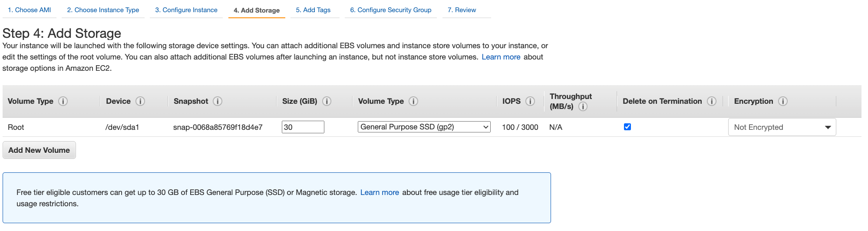Go to step 1. Choose AMI tab
The height and width of the screenshot is (231, 868).
[30, 10]
